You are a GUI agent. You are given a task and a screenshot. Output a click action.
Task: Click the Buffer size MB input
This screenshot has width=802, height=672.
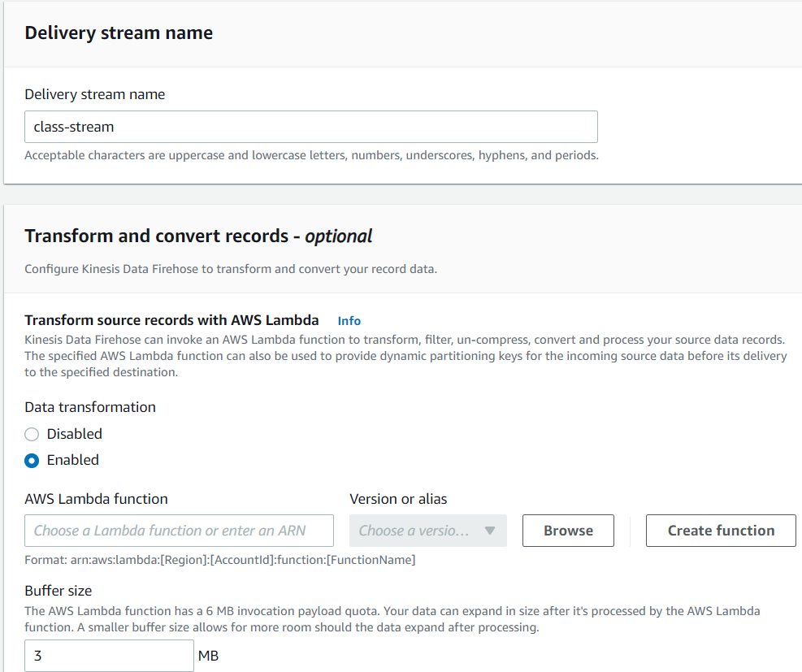point(109,656)
